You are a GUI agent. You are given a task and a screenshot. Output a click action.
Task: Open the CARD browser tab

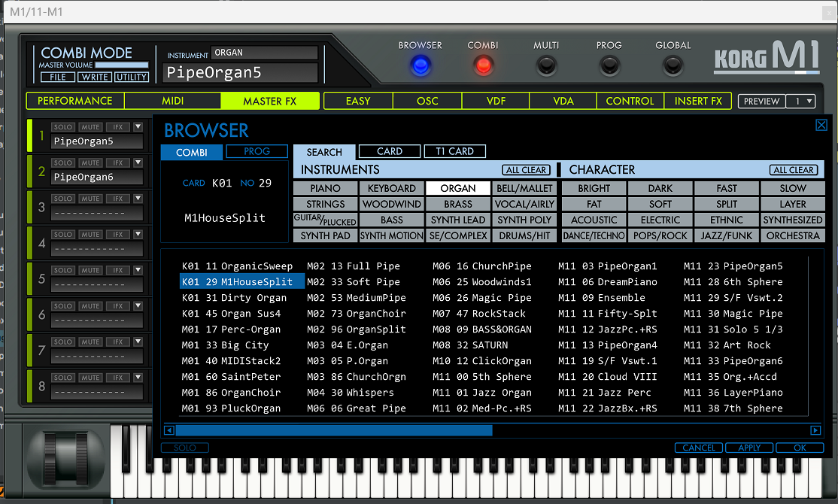[390, 151]
